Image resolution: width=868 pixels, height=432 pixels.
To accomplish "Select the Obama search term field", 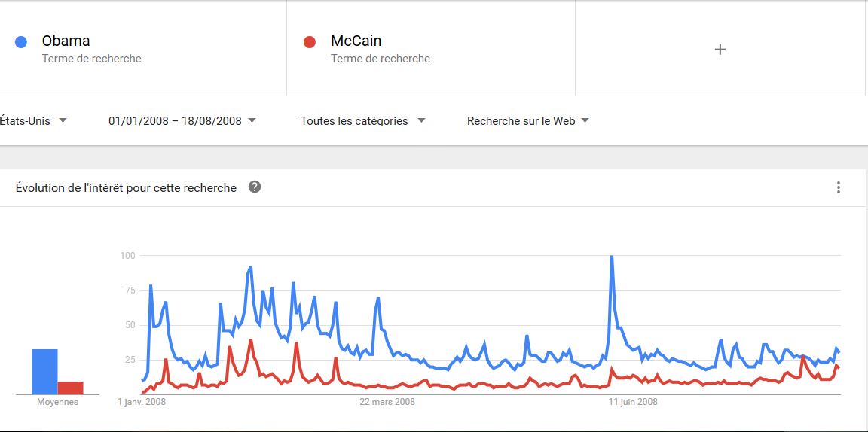I will [x=143, y=49].
